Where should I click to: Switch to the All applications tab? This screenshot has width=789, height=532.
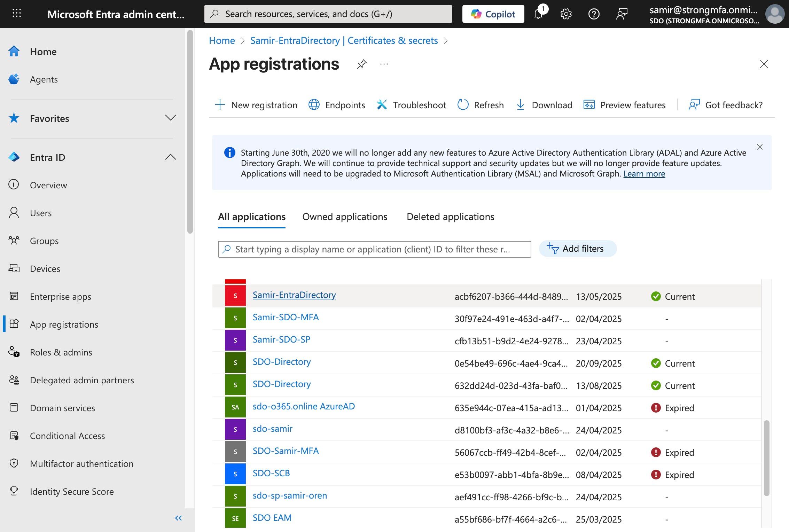[x=252, y=217]
